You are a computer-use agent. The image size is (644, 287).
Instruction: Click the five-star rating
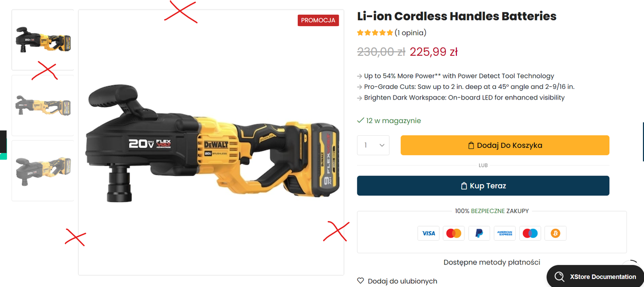click(x=375, y=33)
